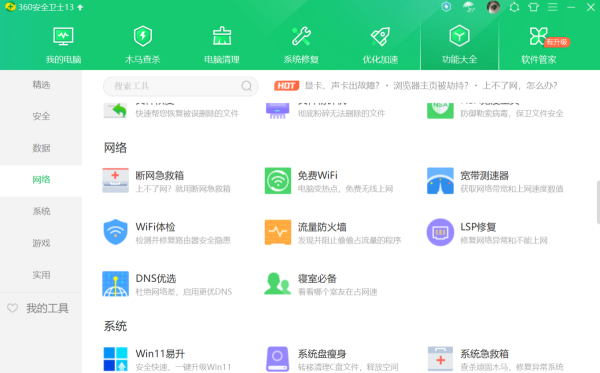
Task: Click the vertical scrollbar thumb
Action: click(598, 202)
